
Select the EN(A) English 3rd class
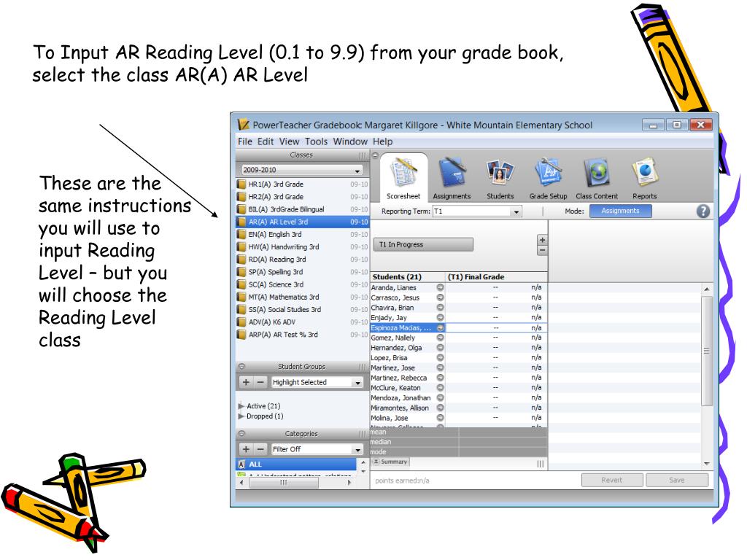(303, 234)
